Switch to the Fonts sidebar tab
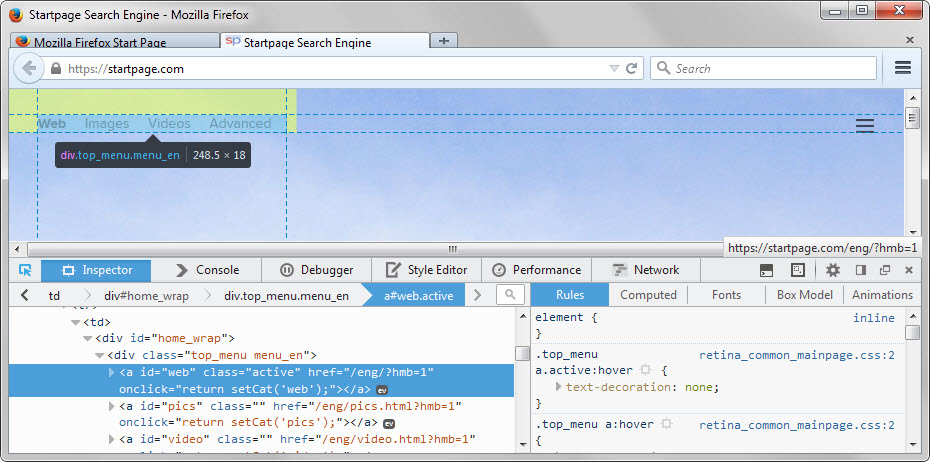Screen dimensions: 930x462 pos(727,295)
